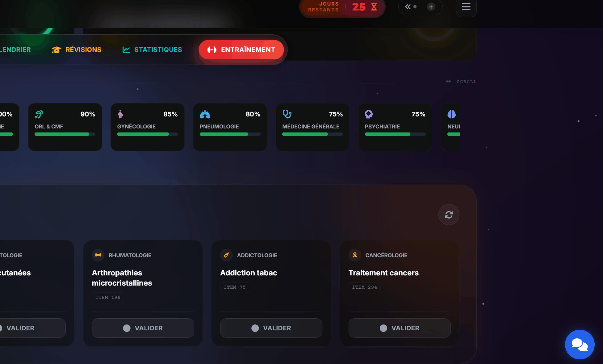
Task: Toggle Valider on Traitement cancers card
Action: pos(400,328)
